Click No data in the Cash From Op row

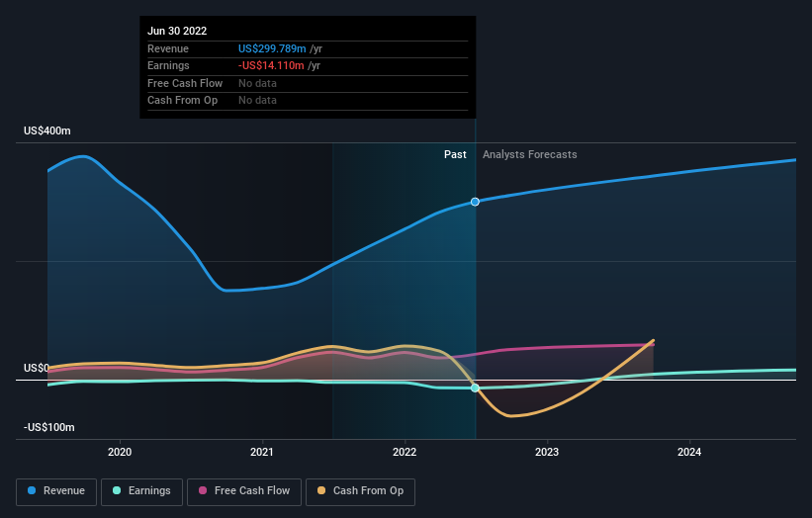pyautogui.click(x=257, y=101)
